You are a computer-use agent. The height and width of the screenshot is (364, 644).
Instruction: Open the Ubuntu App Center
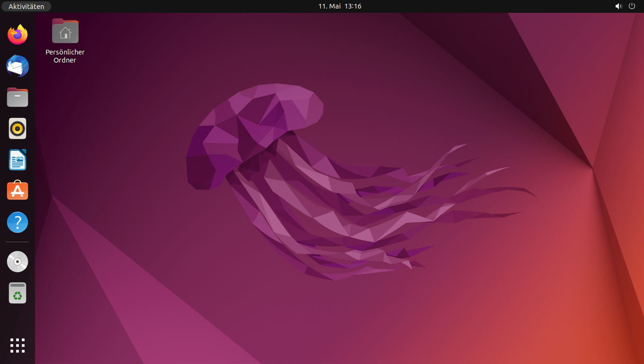click(x=17, y=191)
